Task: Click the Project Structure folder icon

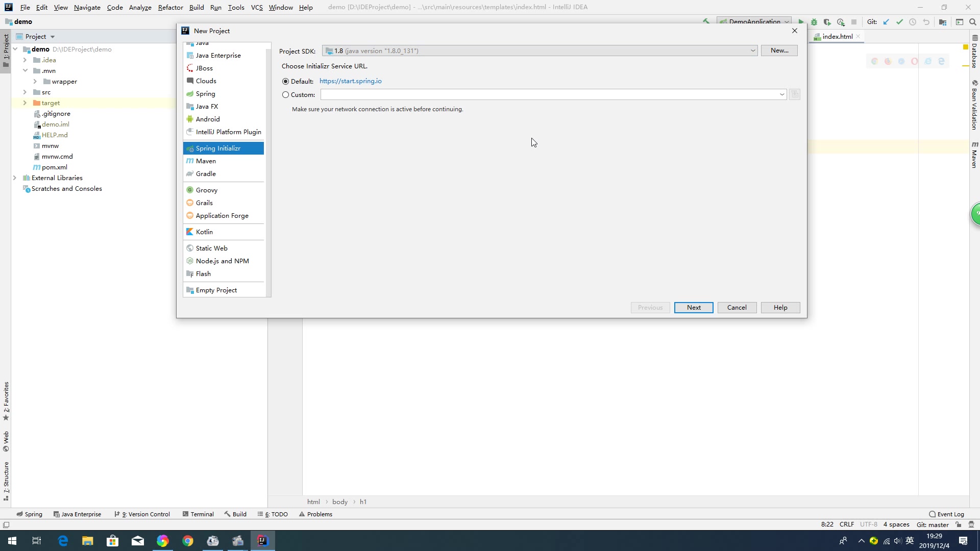Action: click(x=943, y=22)
